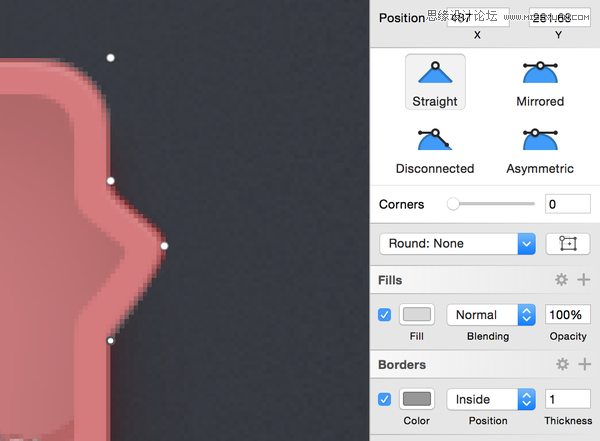Click the Position X field
600x441 pixels.
coord(478,18)
